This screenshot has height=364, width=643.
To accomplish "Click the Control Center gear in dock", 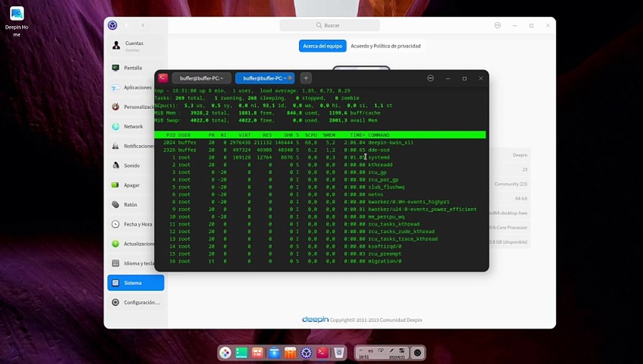I will tap(306, 352).
